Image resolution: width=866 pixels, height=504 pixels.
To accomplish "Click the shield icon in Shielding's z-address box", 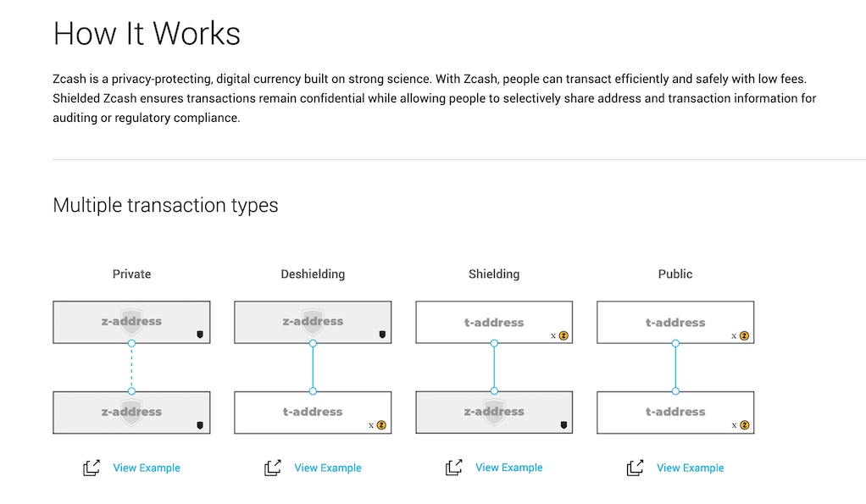I will (x=563, y=425).
